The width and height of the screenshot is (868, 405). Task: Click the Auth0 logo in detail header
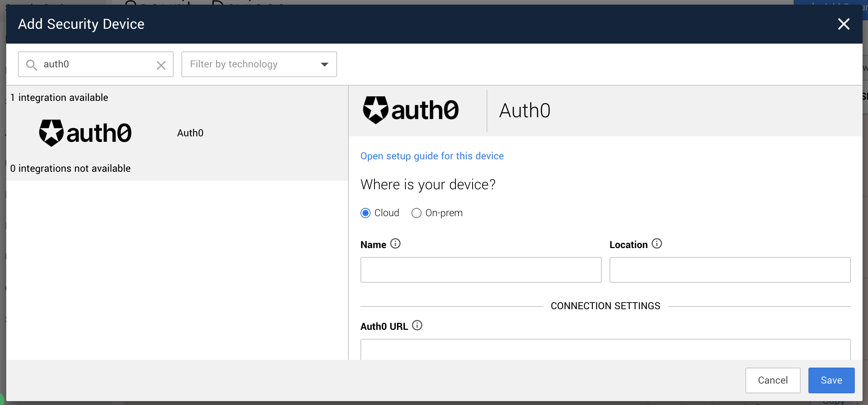pyautogui.click(x=411, y=110)
